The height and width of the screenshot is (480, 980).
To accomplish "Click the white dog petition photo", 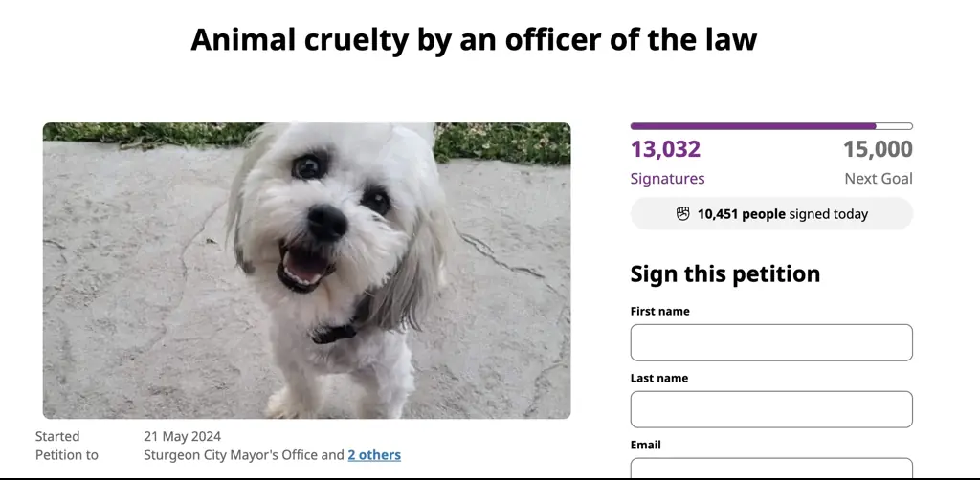I will 306,271.
